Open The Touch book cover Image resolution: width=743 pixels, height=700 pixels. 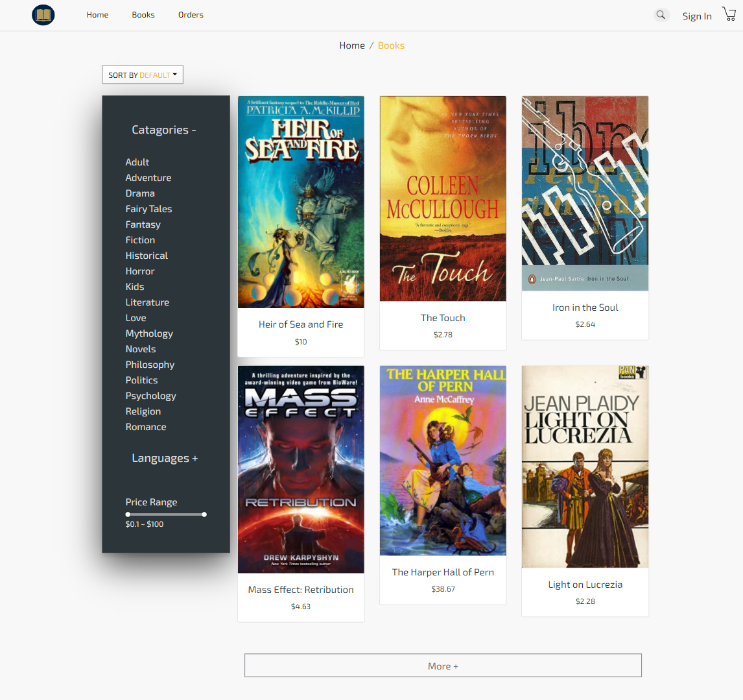click(x=443, y=199)
